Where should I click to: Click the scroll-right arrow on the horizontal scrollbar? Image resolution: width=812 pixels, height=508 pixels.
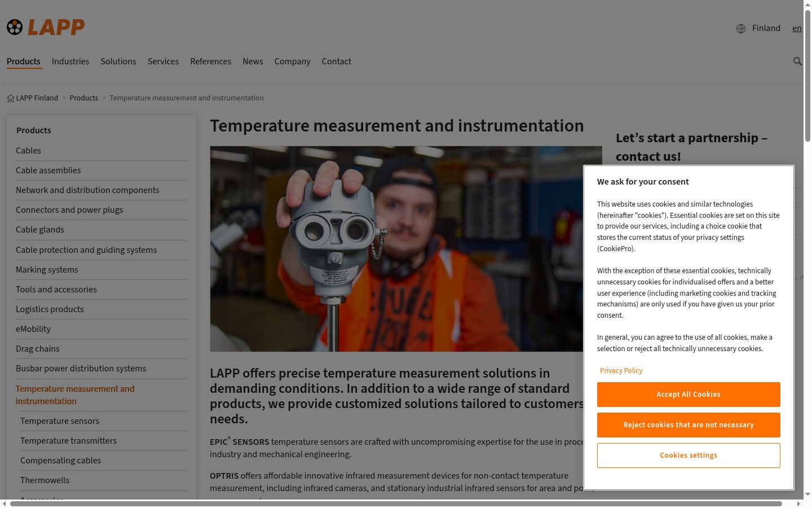(798, 503)
